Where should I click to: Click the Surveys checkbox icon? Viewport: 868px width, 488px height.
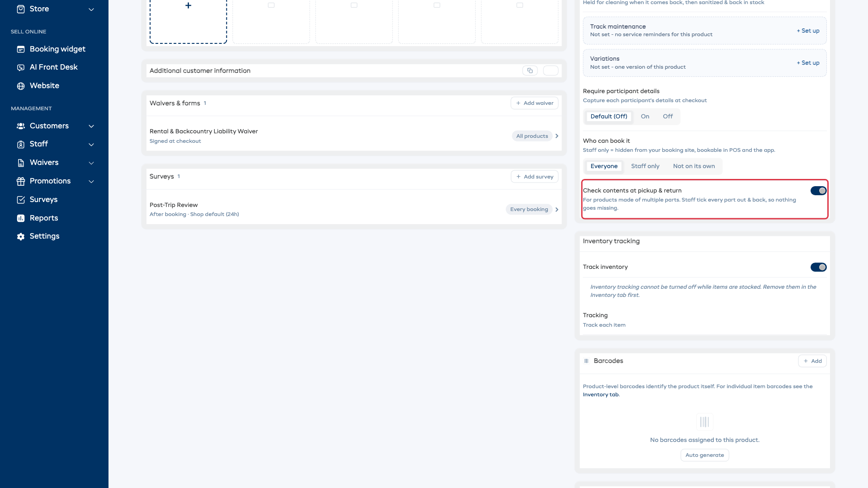pos(21,200)
